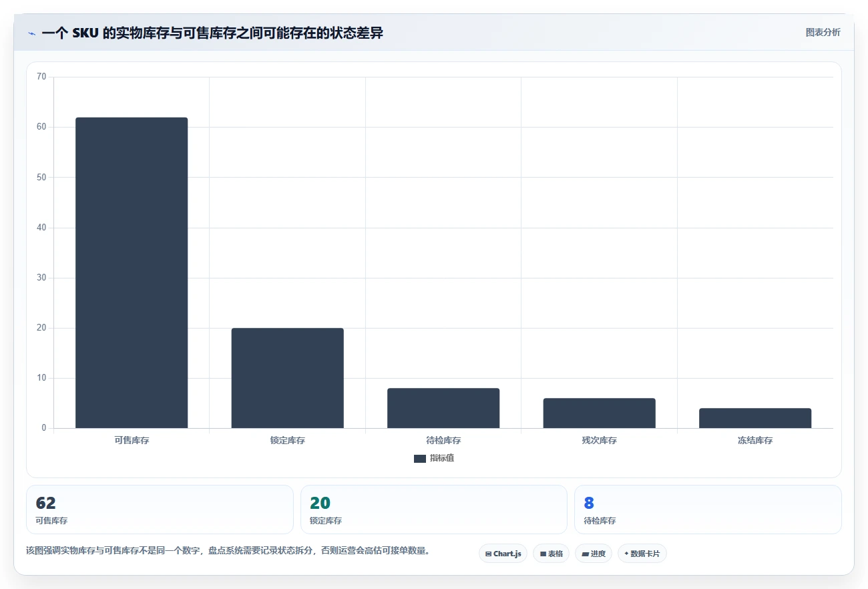Click the y-axis value 40
Viewport: 868px width, 589px height.
coord(41,228)
